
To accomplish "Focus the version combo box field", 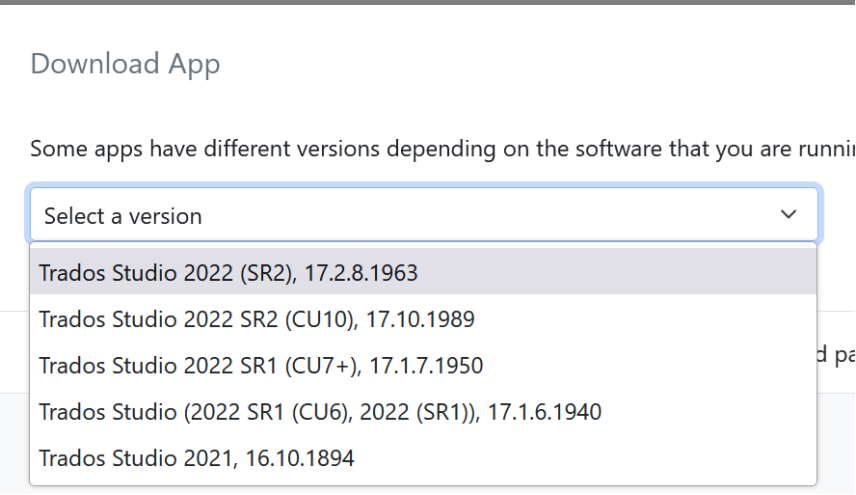I will coord(424,215).
